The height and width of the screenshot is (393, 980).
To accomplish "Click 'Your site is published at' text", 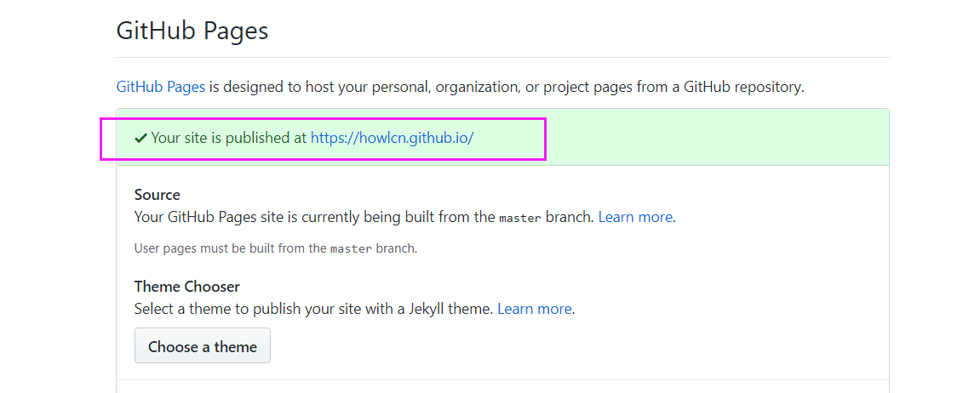I will pos(229,138).
